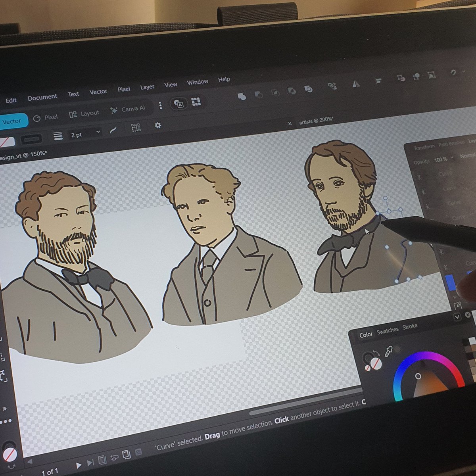The width and height of the screenshot is (476, 476).
Task: Expand the tools panel double chevron
Action: pos(4,408)
